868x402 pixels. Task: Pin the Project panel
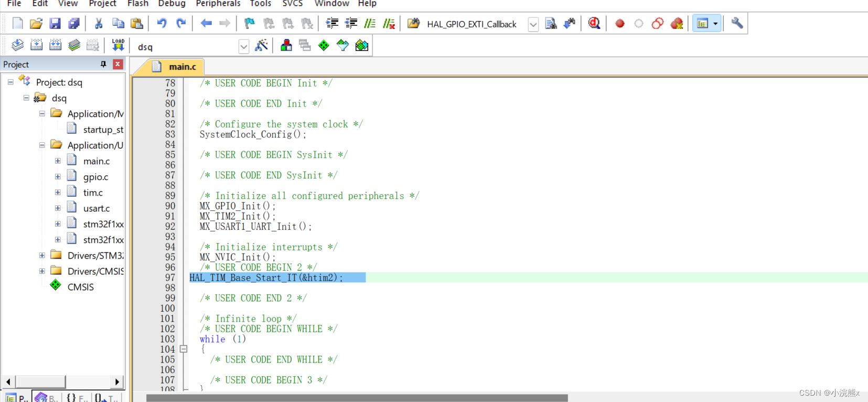click(103, 64)
